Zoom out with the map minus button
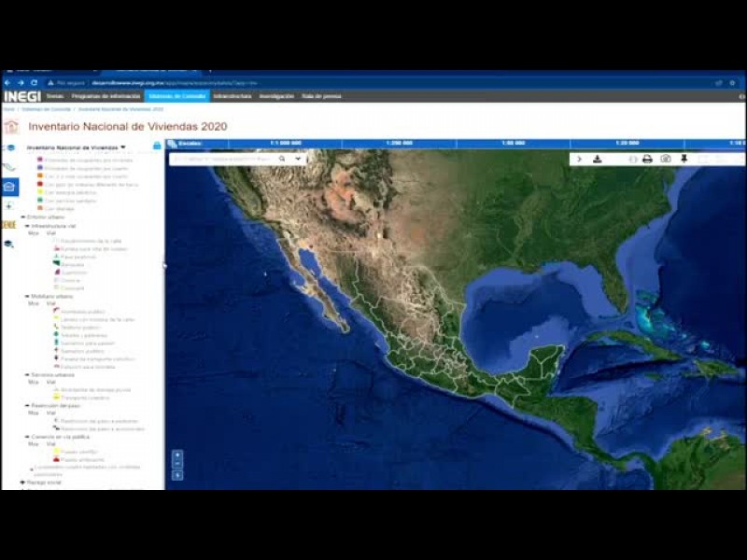This screenshot has height=560, width=747. 177,464
